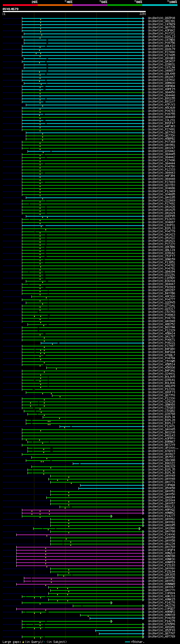180x644 pixels.
Task: Click the UniRef100_B9S155 entry
Action: click(x=161, y=99)
